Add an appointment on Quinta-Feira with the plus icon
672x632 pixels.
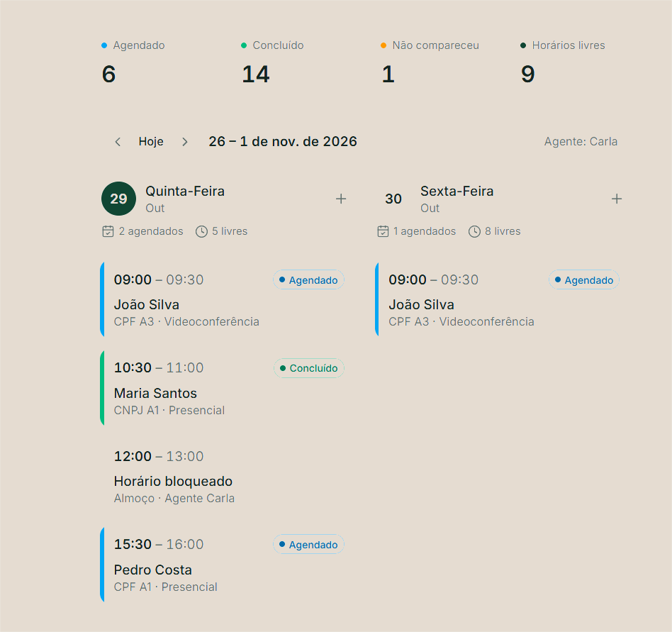click(341, 199)
